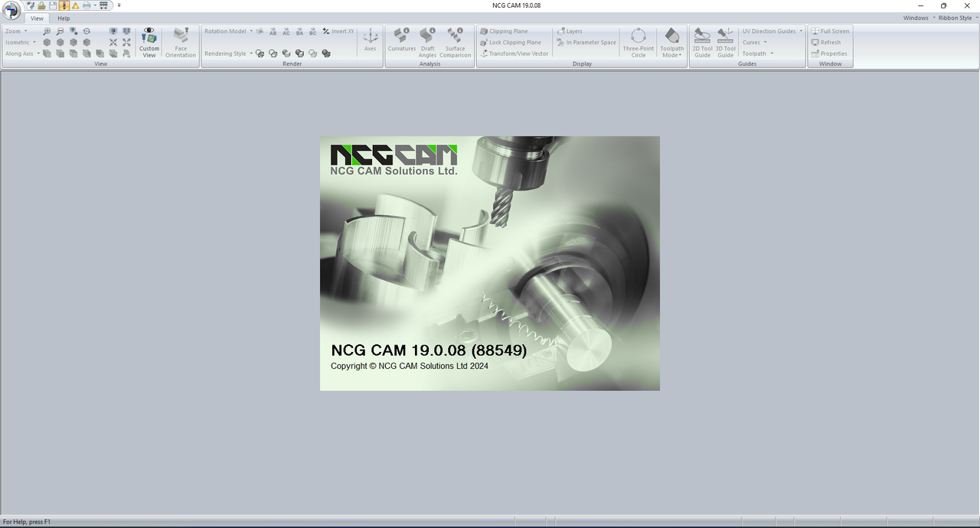Open the Toolpath Mode dropdown button
Screen dimensions: 980x528
(x=672, y=42)
